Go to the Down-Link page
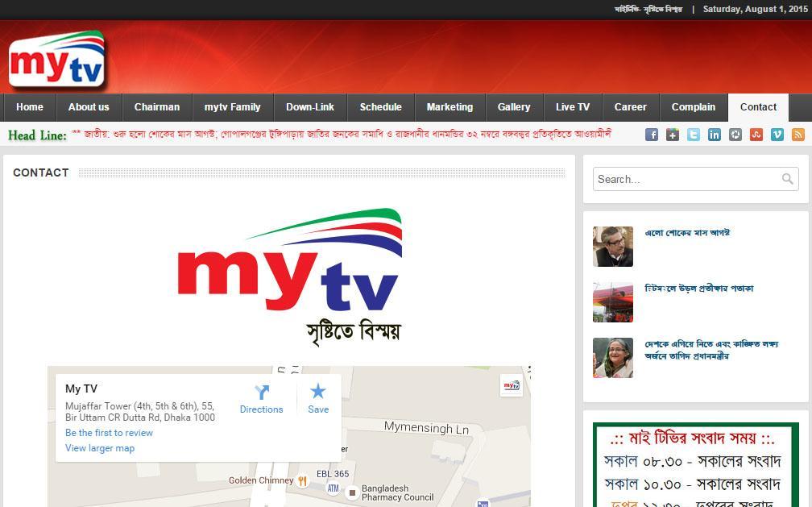 coord(310,106)
